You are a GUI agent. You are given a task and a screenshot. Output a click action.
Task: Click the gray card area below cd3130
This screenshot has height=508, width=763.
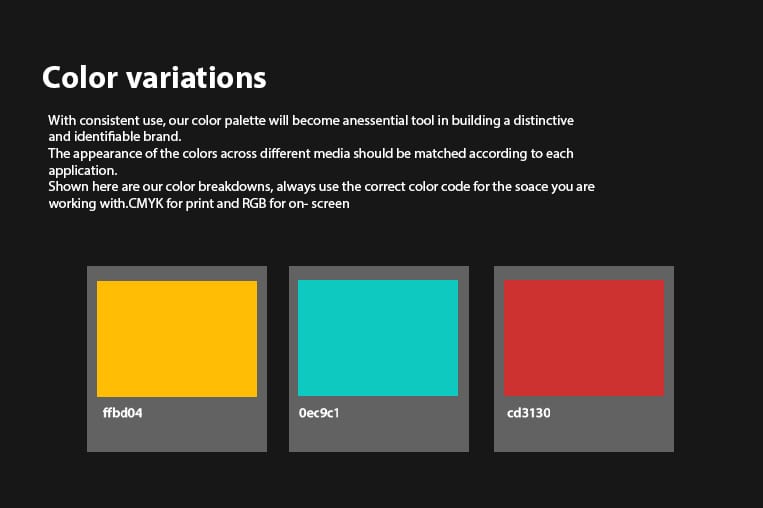[x=584, y=436]
